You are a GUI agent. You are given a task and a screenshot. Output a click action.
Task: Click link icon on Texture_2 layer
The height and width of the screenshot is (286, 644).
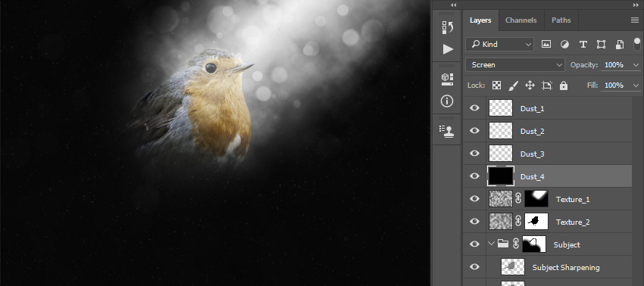[x=518, y=221]
